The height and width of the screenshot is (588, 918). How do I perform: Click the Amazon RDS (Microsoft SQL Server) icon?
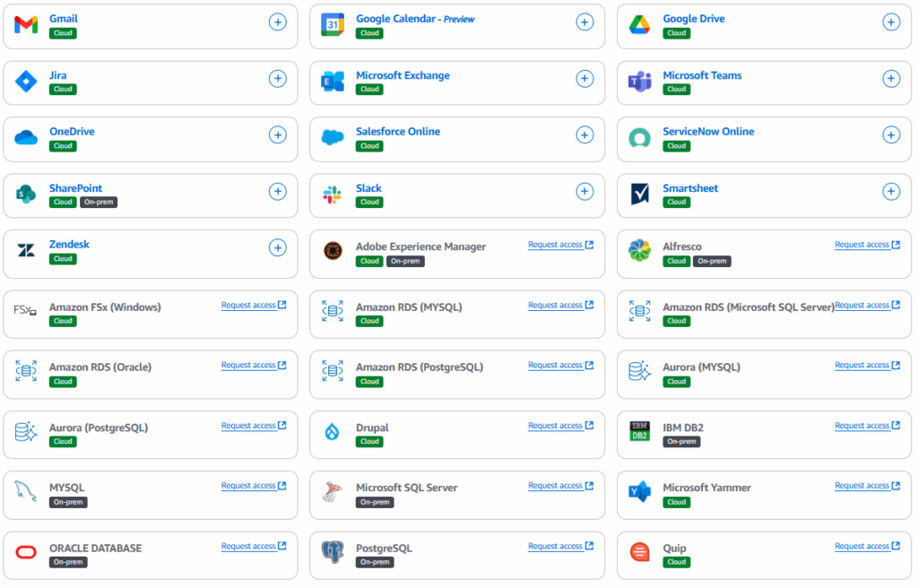point(639,311)
